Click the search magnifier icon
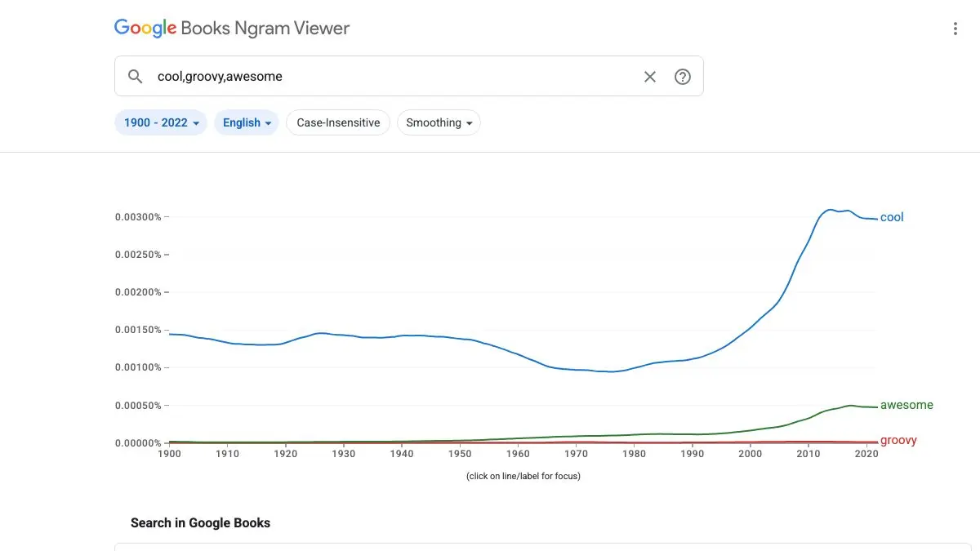This screenshot has height=551, width=980. 136,77
